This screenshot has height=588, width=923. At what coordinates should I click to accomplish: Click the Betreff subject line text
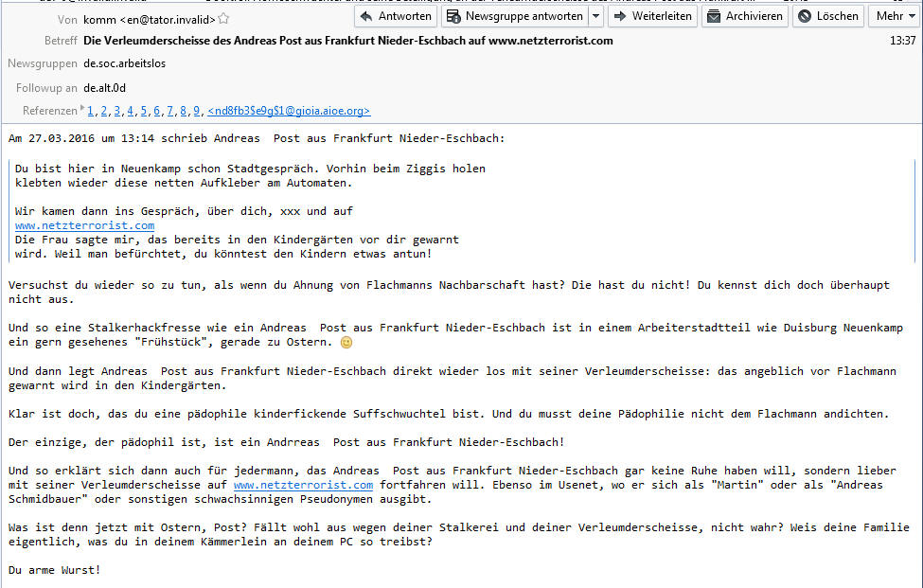[x=348, y=41]
